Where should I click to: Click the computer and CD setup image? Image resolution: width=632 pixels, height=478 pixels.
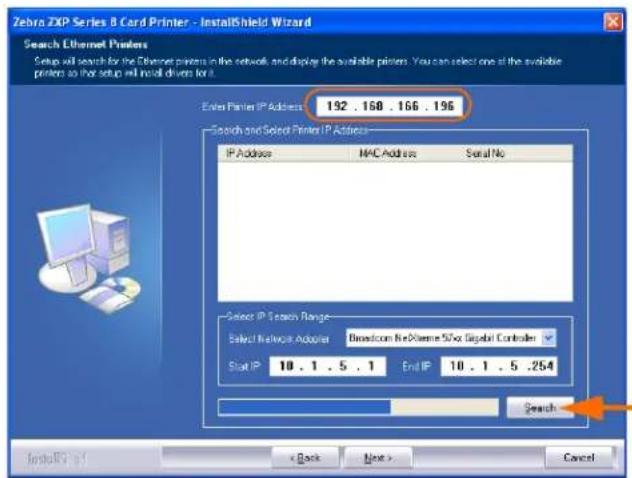tap(89, 258)
